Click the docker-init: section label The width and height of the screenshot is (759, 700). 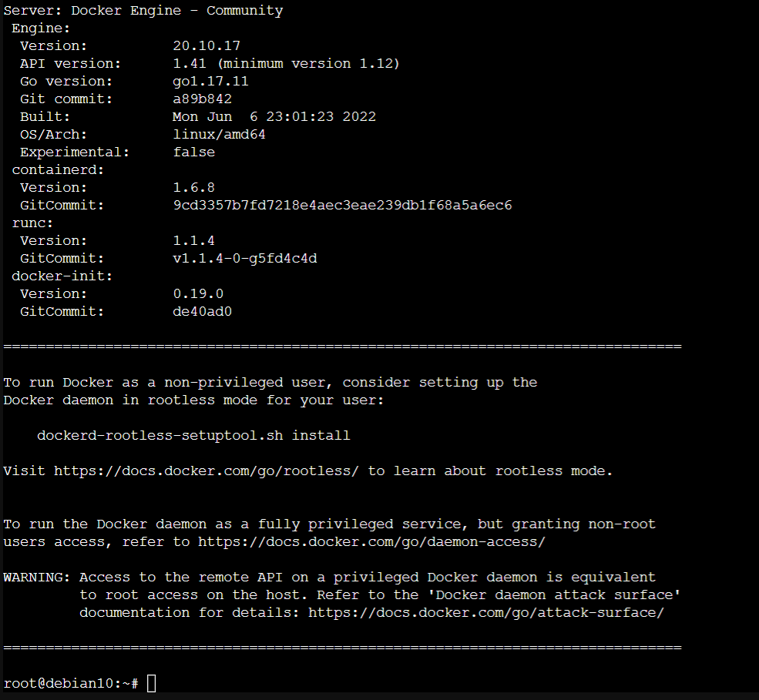pos(62,276)
